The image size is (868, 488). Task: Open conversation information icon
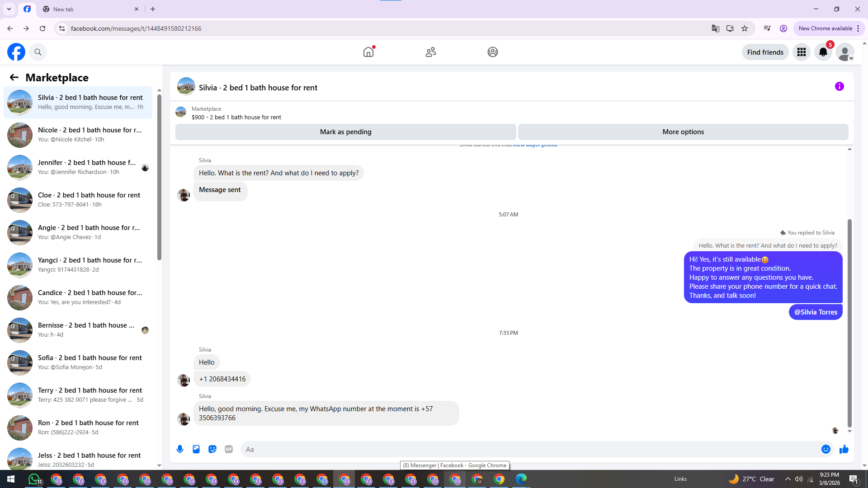click(839, 86)
